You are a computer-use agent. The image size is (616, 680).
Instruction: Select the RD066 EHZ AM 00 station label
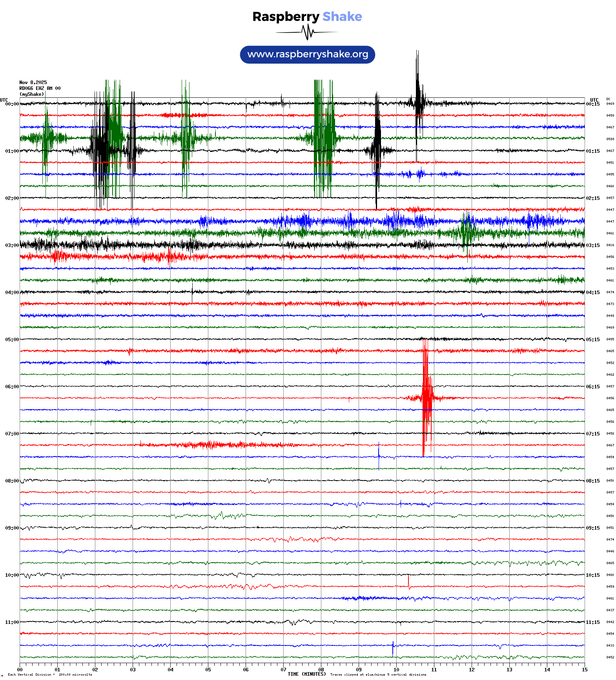click(x=40, y=88)
